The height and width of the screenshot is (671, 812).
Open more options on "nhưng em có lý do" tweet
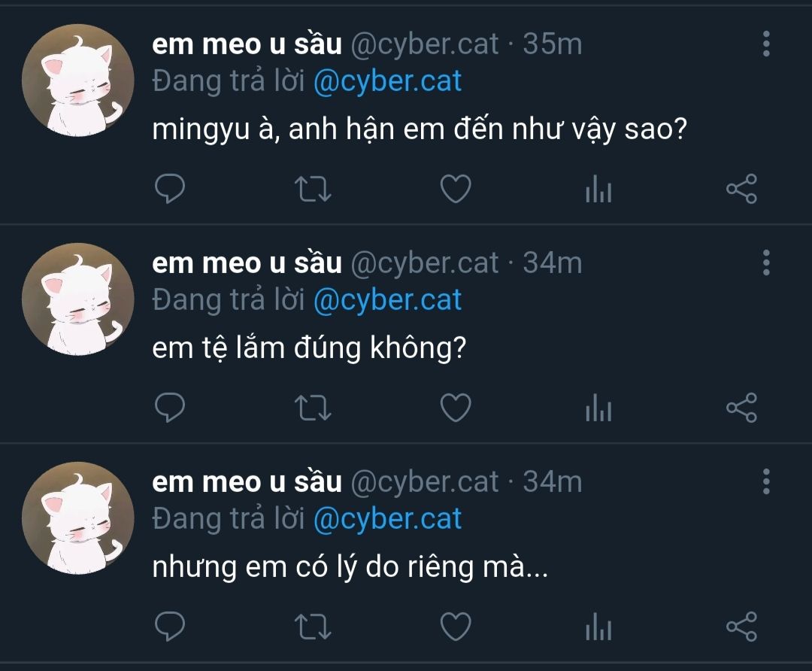pyautogui.click(x=766, y=481)
